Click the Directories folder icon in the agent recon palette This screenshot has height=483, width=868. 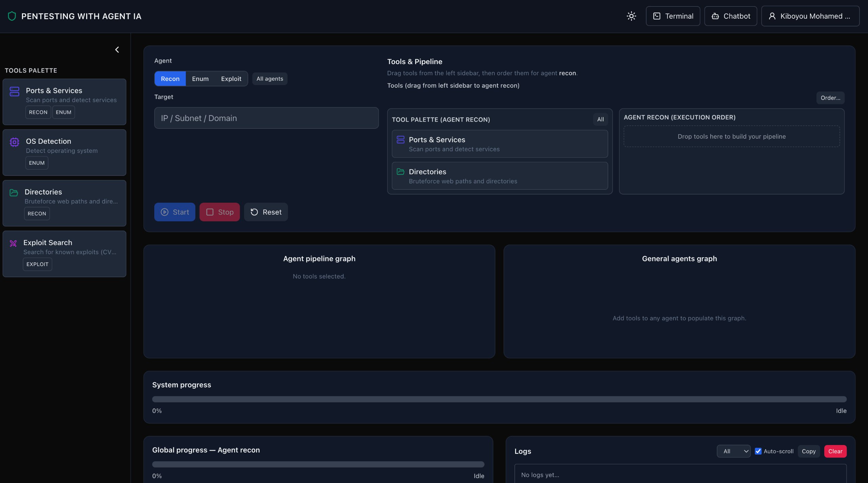tap(400, 172)
